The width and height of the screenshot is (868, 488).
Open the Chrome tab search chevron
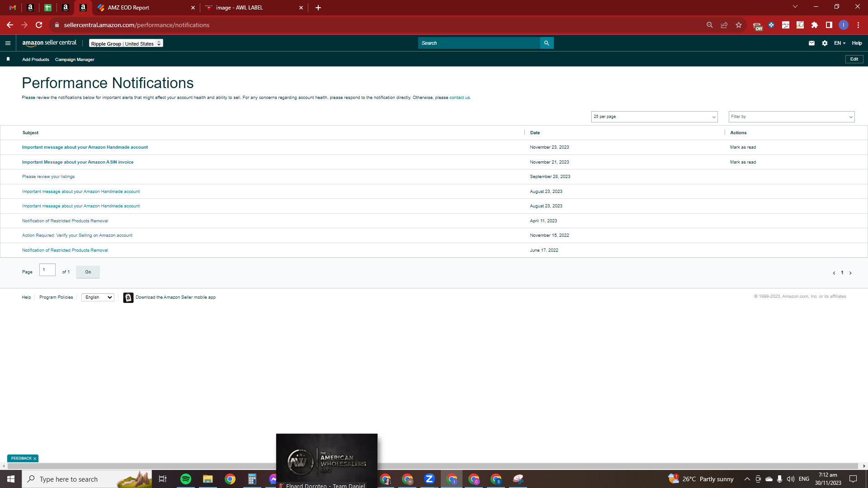click(x=795, y=6)
